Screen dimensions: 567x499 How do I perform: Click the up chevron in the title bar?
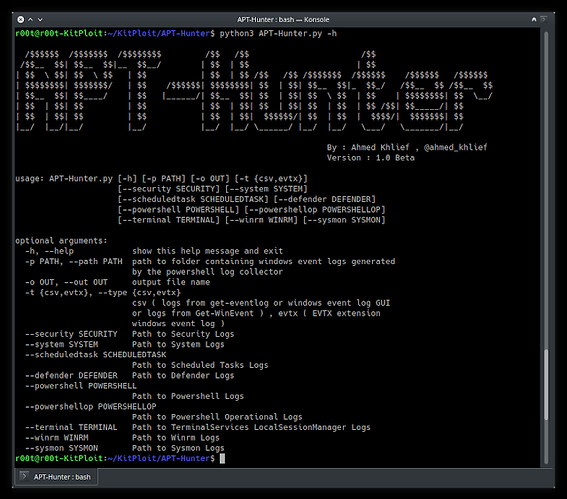pos(31,19)
